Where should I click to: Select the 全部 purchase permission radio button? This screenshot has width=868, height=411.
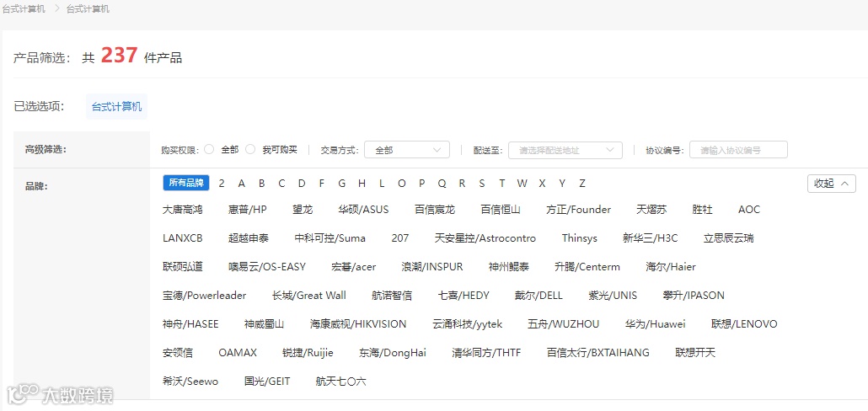(209, 149)
